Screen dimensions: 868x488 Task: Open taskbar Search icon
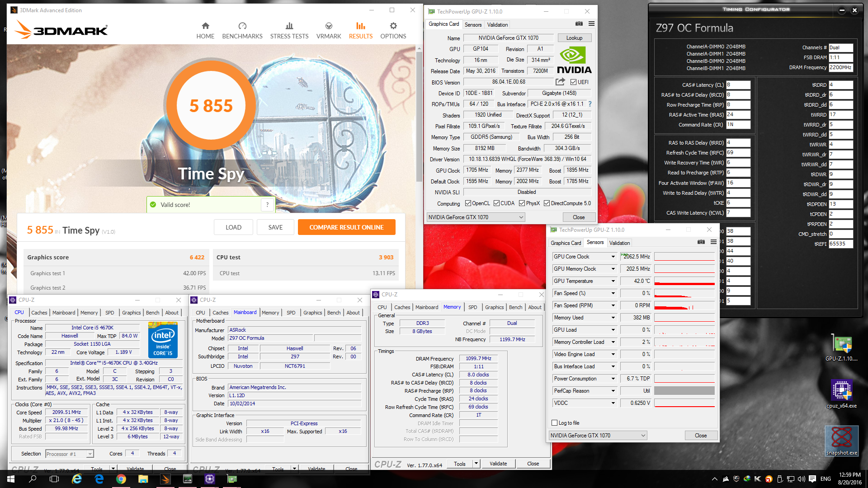pos(33,479)
